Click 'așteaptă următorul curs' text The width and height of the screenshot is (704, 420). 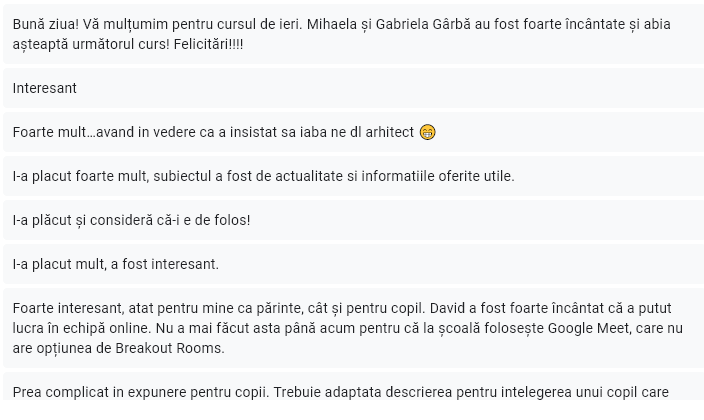click(x=91, y=44)
